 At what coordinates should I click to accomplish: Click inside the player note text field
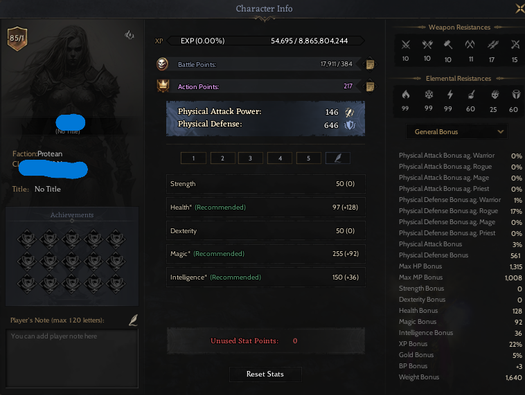coord(72,359)
